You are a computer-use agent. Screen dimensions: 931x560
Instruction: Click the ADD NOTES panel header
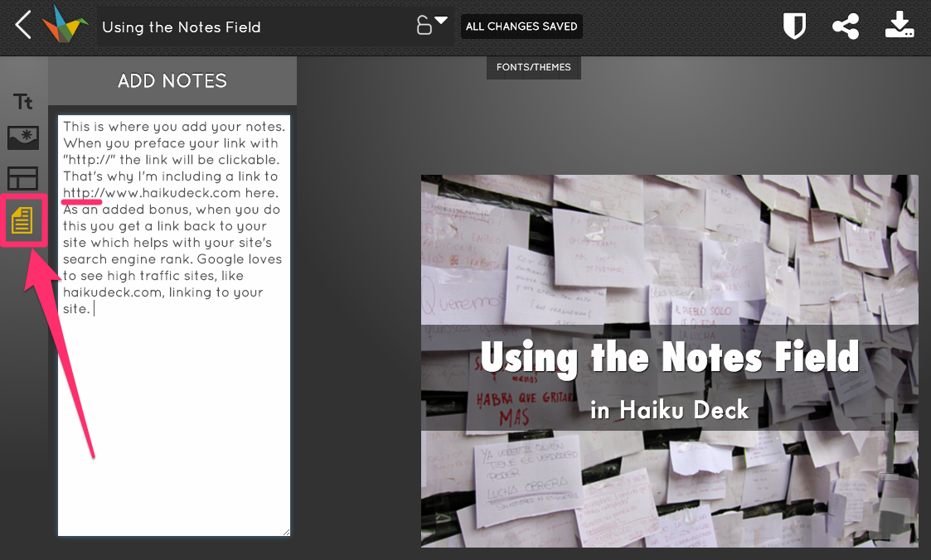pyautogui.click(x=172, y=81)
